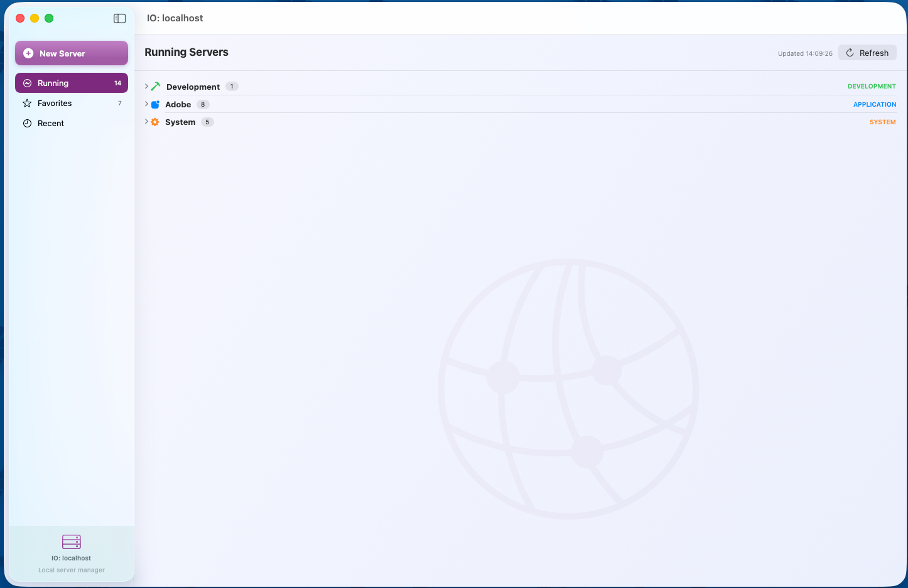This screenshot has height=588, width=908.
Task: Select the System group name
Action: pyautogui.click(x=180, y=122)
